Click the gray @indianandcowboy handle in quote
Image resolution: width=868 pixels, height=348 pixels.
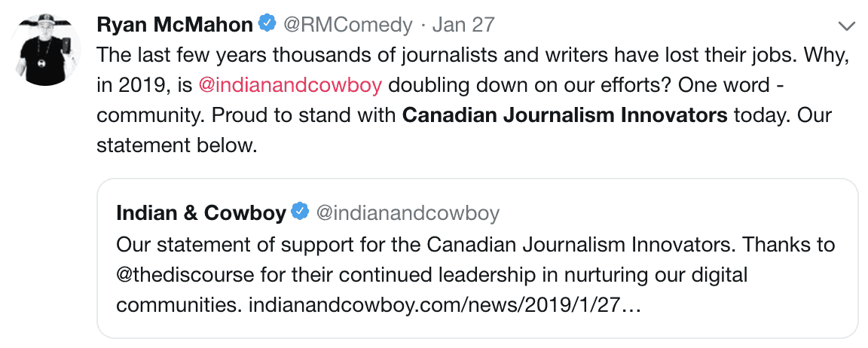coord(407,213)
